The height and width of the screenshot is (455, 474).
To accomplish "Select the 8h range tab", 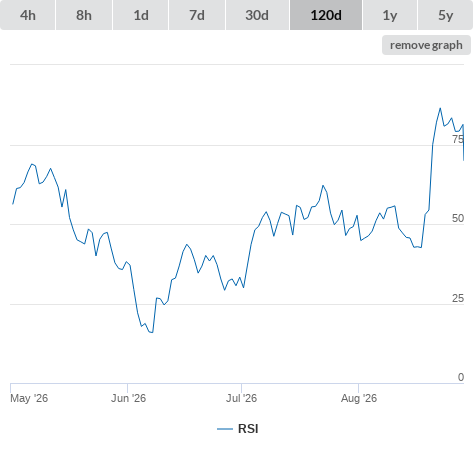I will click(84, 15).
